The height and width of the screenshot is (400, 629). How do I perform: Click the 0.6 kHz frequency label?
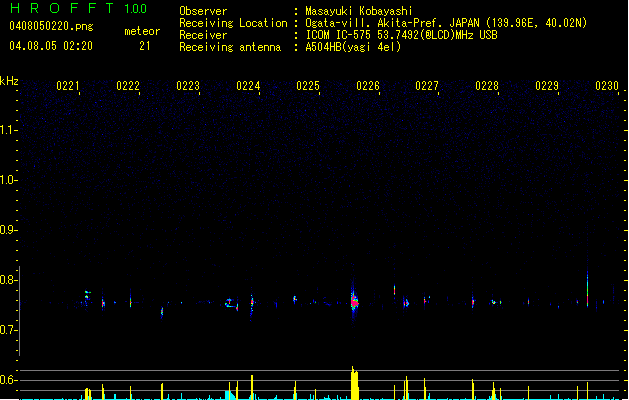[x=8, y=380]
